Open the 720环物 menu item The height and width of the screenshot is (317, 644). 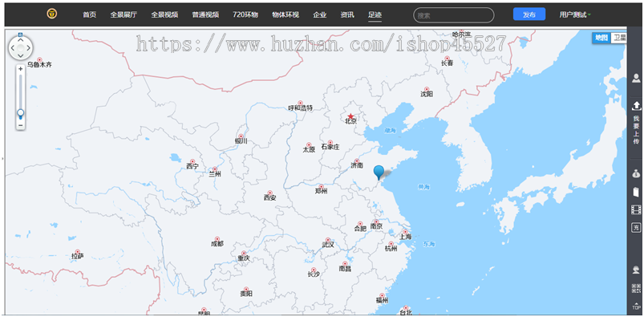[245, 14]
